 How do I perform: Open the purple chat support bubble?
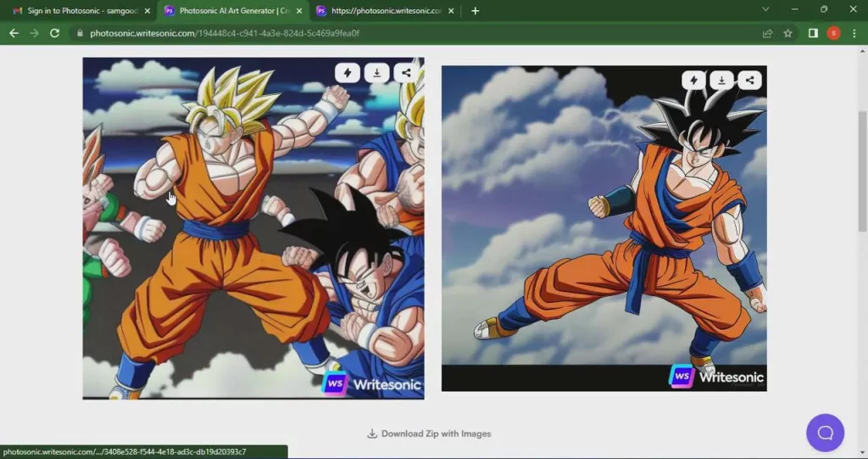click(x=824, y=433)
